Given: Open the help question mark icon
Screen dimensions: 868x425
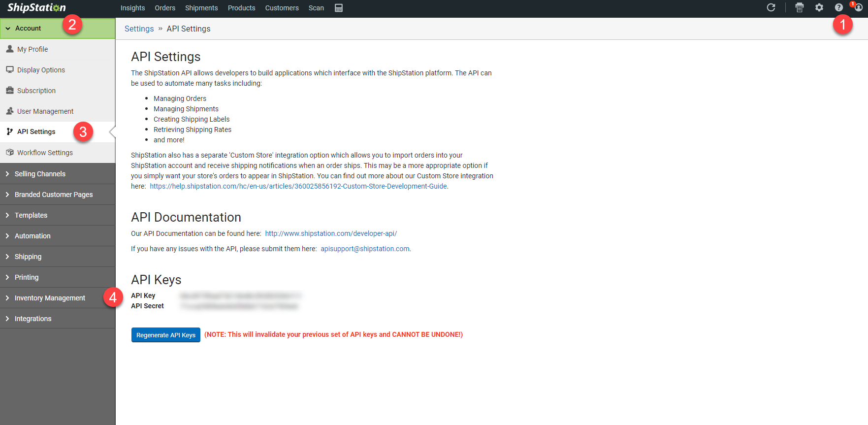Looking at the screenshot, I should point(839,7).
